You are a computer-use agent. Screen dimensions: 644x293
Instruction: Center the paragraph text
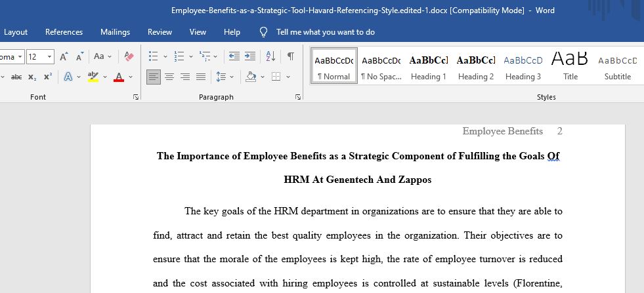pyautogui.click(x=169, y=77)
